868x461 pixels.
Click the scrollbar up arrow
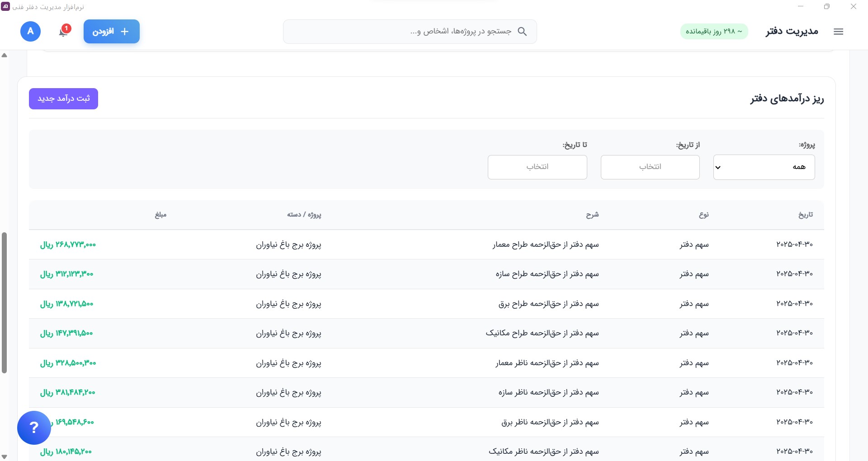5,55
